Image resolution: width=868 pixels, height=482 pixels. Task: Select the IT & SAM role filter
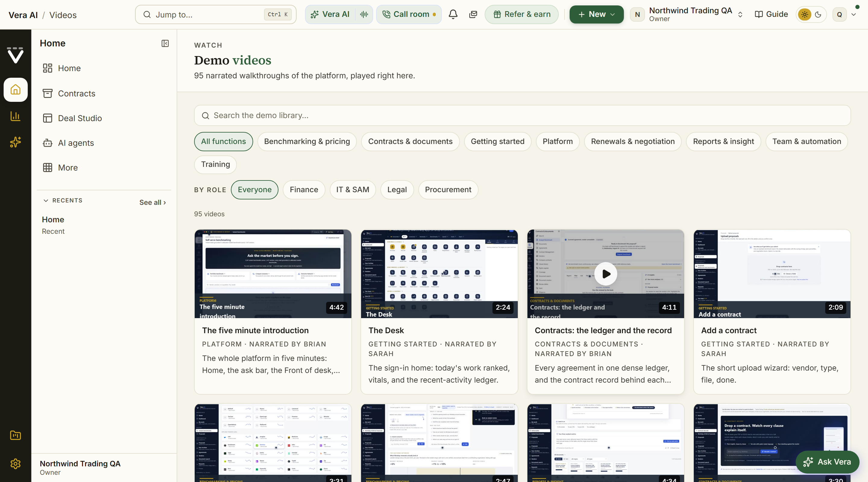353,189
